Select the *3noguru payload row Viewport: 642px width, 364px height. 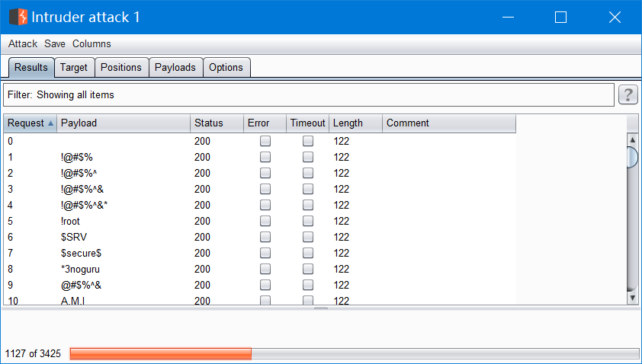(x=259, y=269)
